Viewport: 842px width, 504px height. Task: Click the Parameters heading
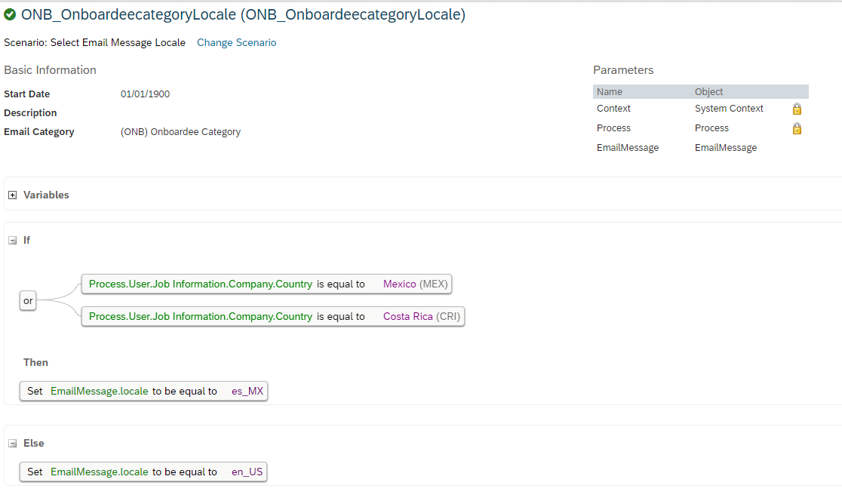click(x=623, y=69)
